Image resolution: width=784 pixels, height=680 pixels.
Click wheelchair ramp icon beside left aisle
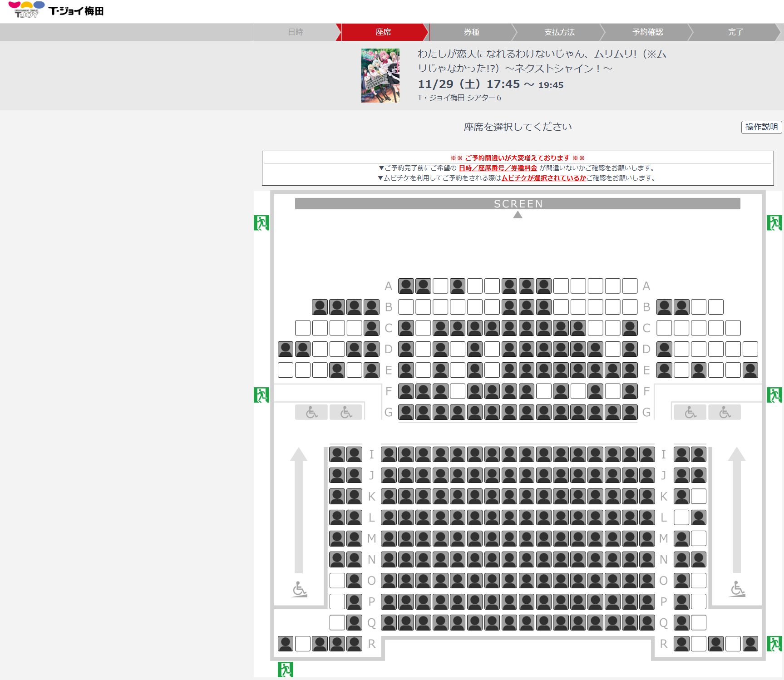(x=299, y=589)
